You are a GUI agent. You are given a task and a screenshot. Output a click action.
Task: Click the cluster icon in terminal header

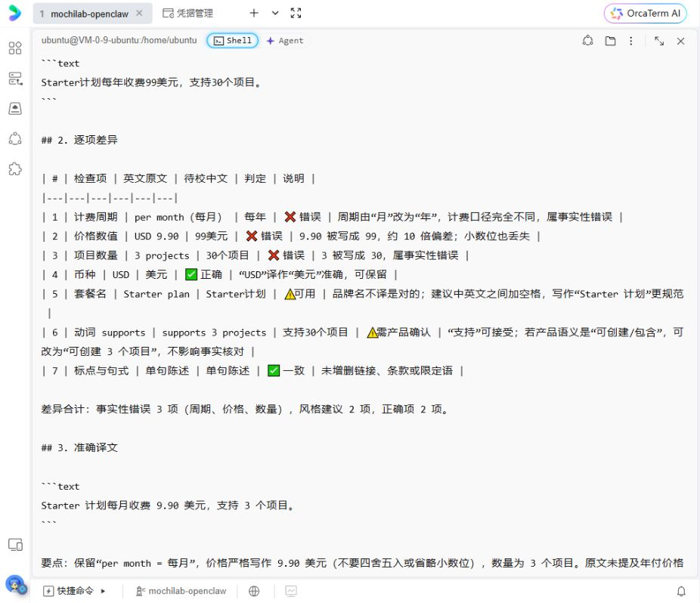coord(587,41)
